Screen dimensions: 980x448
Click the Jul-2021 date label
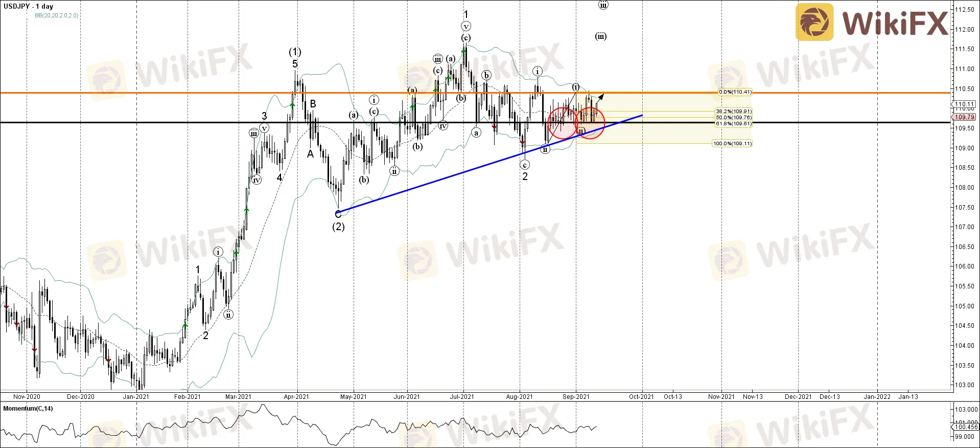pyautogui.click(x=461, y=397)
